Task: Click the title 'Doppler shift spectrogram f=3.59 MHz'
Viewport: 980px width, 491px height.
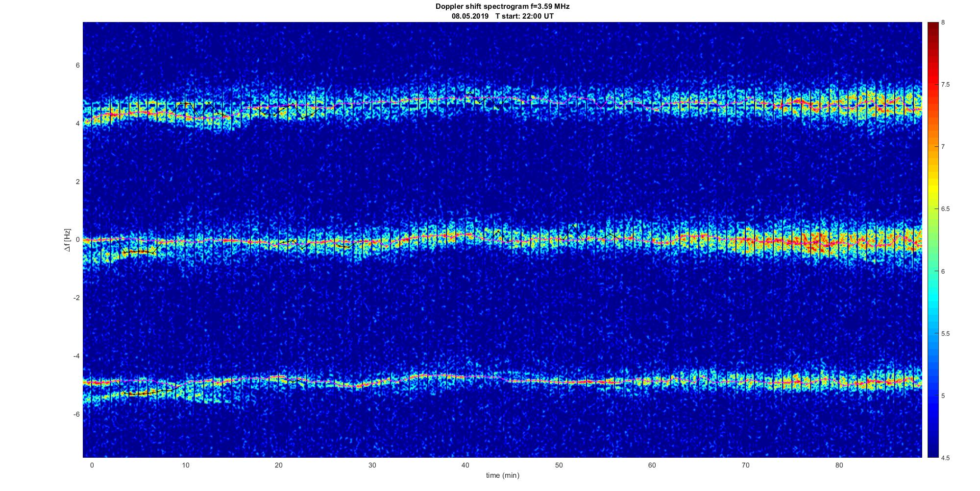Action: 502,7
